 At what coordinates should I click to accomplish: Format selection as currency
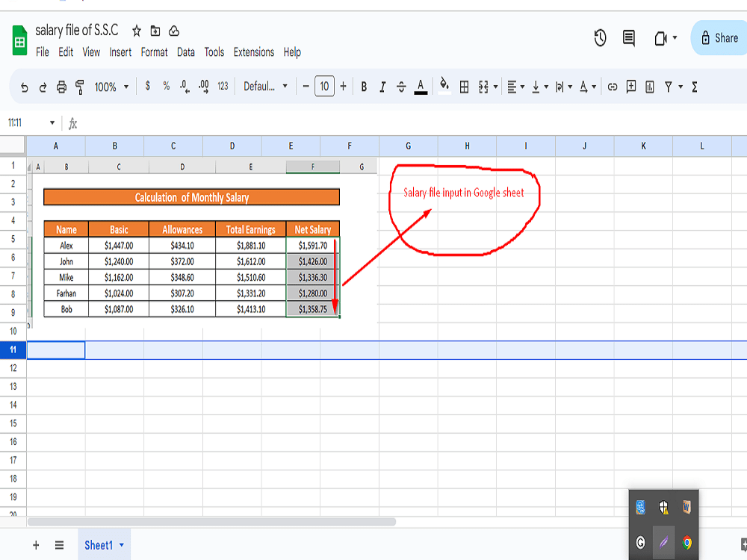click(146, 87)
